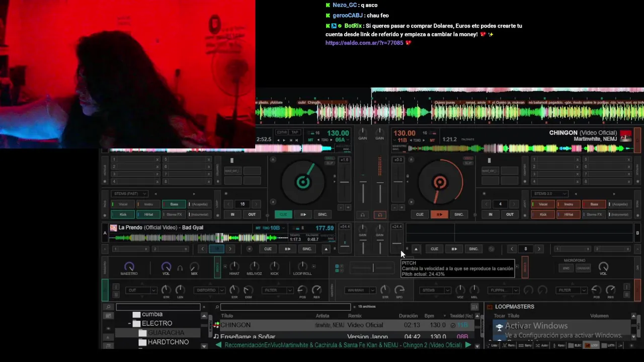Click the search icon beside the file list field
This screenshot has height=362, width=644.
click(x=217, y=307)
